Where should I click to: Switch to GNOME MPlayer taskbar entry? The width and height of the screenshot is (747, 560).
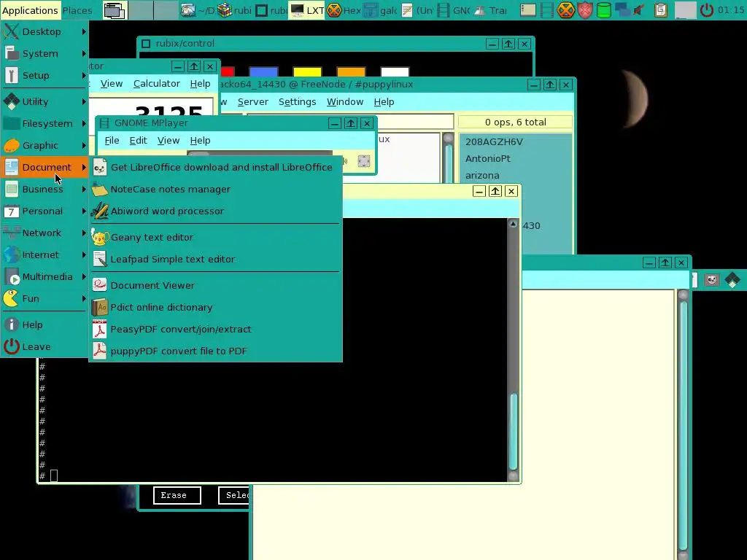tap(453, 10)
